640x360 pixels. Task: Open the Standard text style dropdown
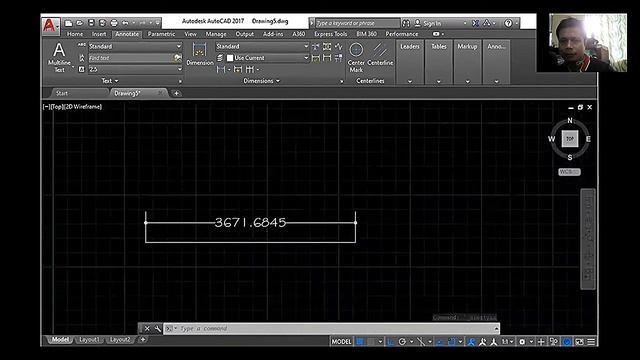click(x=135, y=46)
